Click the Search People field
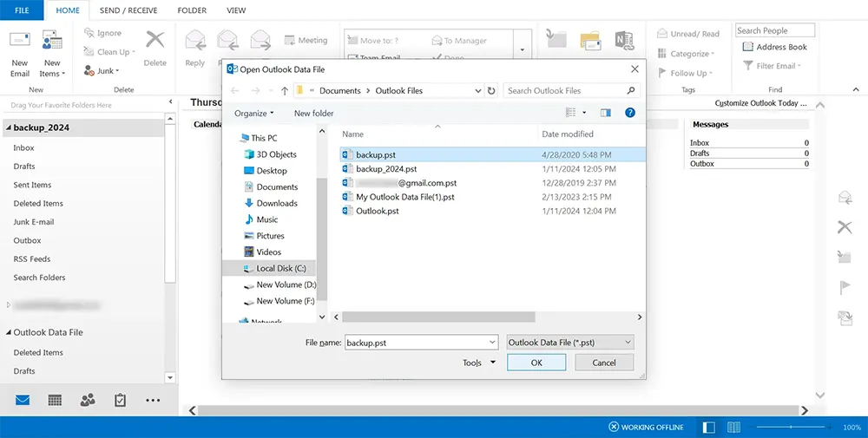The image size is (868, 438). click(x=775, y=30)
